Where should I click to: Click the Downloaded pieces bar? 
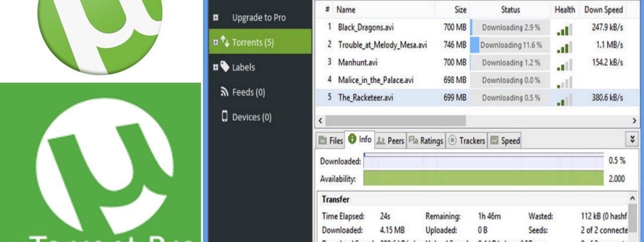(x=483, y=161)
